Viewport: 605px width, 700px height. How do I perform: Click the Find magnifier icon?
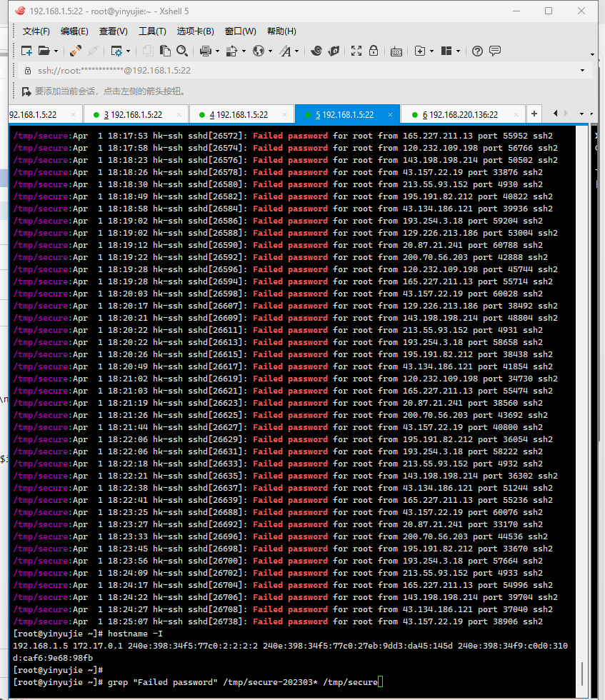(x=181, y=51)
